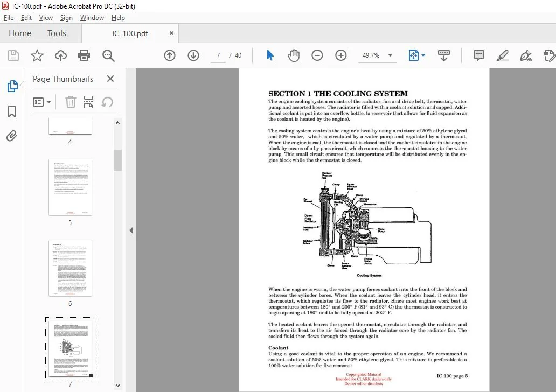
Task: Open Bookmarks sidebar icon
Action: click(x=12, y=111)
